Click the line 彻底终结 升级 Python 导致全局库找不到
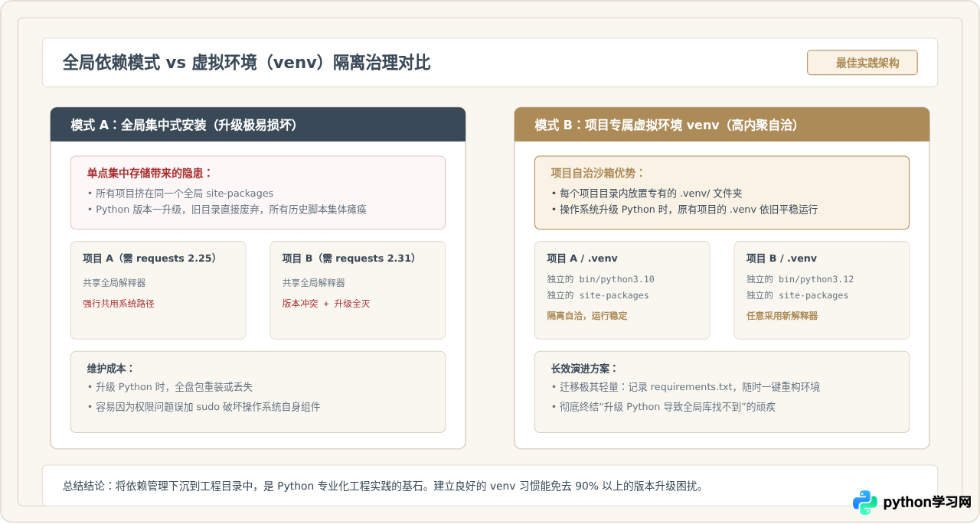Image resolution: width=980 pixels, height=524 pixels. (663, 407)
